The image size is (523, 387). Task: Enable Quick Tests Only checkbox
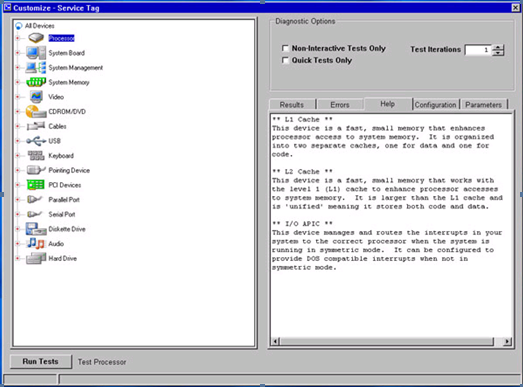pos(285,60)
